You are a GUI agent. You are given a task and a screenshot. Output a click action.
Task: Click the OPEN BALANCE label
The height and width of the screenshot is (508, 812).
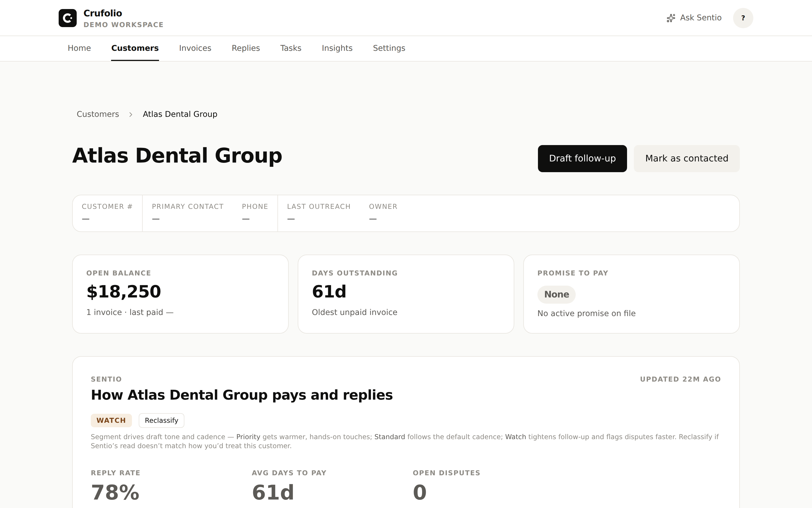(119, 273)
